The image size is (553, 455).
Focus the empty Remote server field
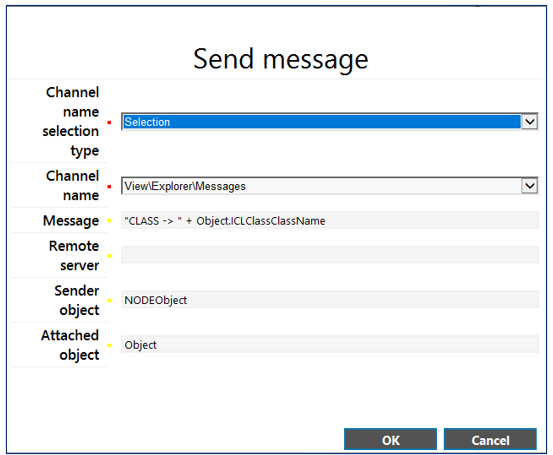tap(330, 255)
